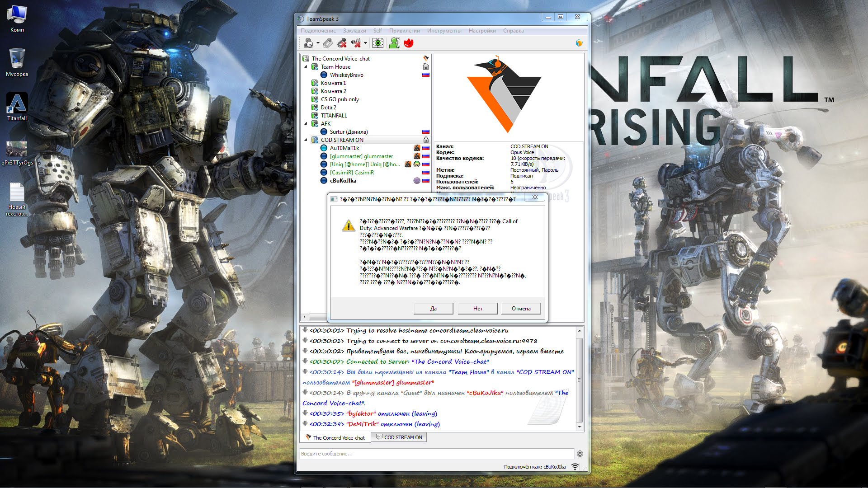Click the toolbar plug icon beside Set Away
This screenshot has width=868, height=488.
point(328,43)
